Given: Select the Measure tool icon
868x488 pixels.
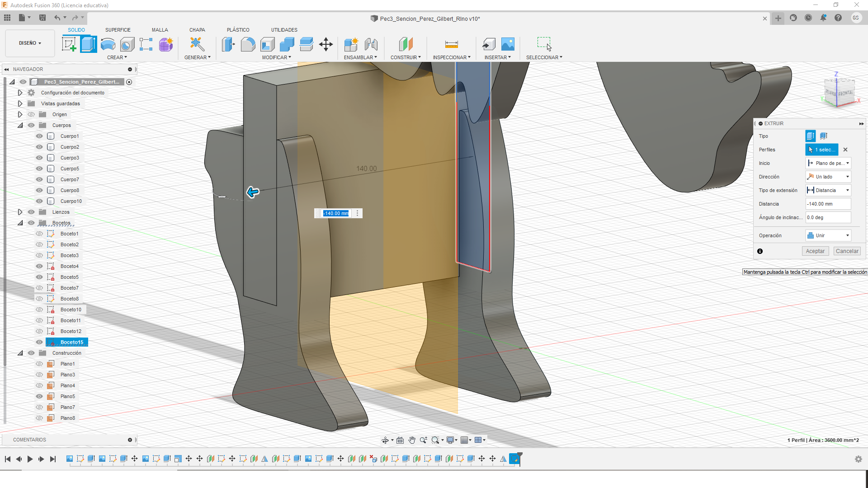Looking at the screenshot, I should [x=452, y=44].
